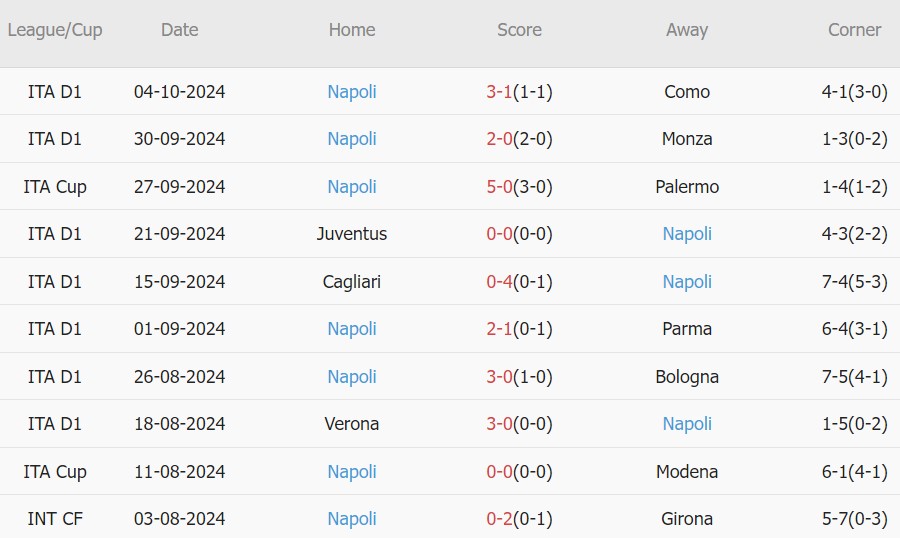Open the Napoli link in the Modena row

click(352, 472)
